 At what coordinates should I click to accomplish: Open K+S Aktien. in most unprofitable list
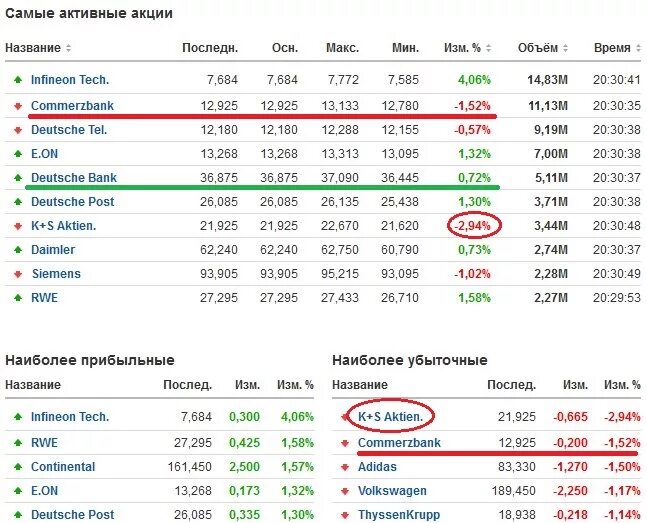click(390, 417)
